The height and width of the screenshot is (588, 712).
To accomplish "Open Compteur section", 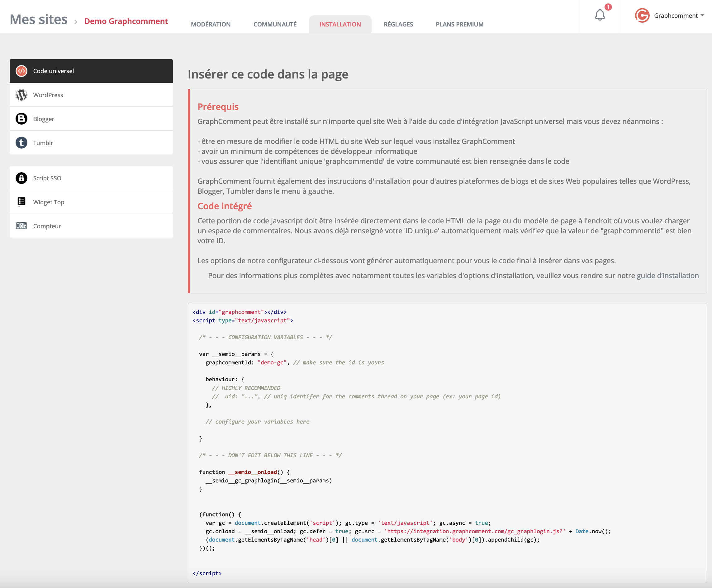I will 91,226.
